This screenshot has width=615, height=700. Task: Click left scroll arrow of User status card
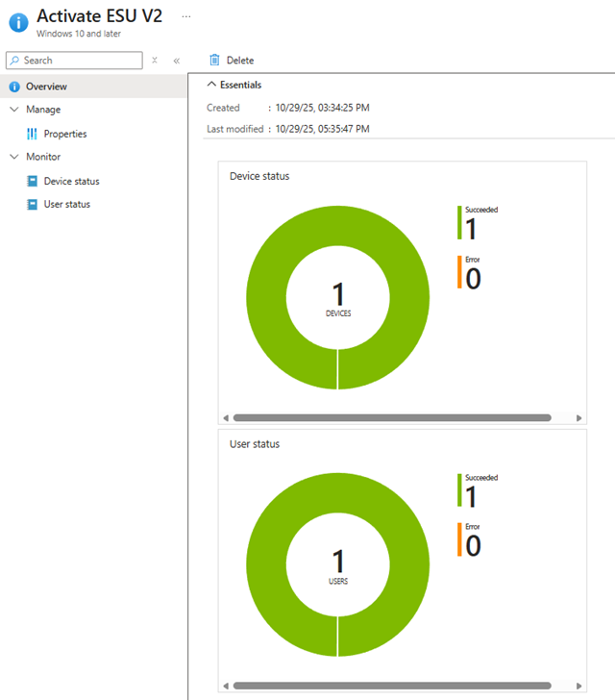[x=226, y=686]
